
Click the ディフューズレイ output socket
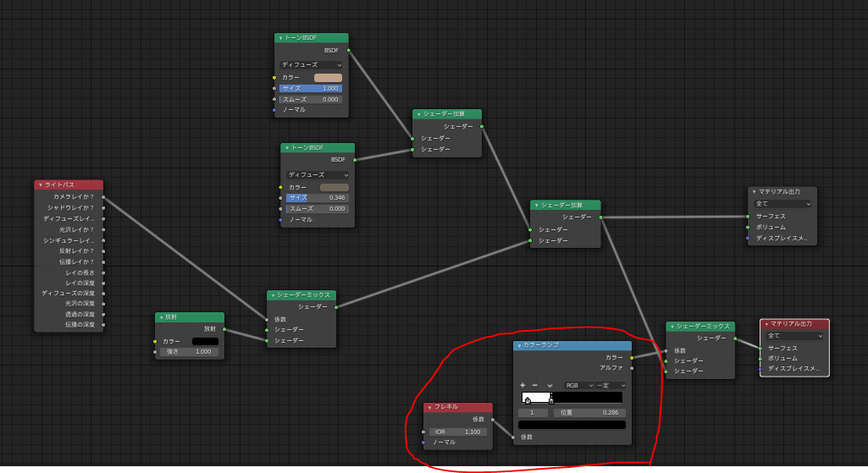coord(103,219)
